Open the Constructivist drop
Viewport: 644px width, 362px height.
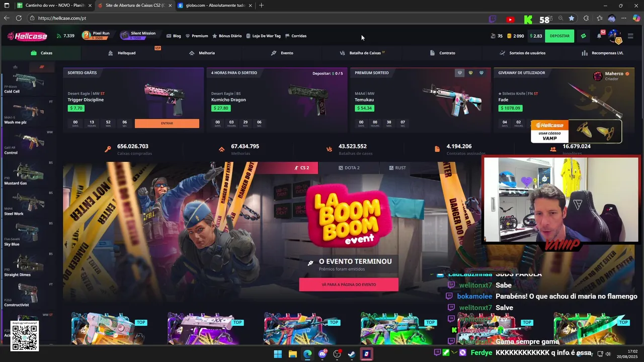(28, 295)
